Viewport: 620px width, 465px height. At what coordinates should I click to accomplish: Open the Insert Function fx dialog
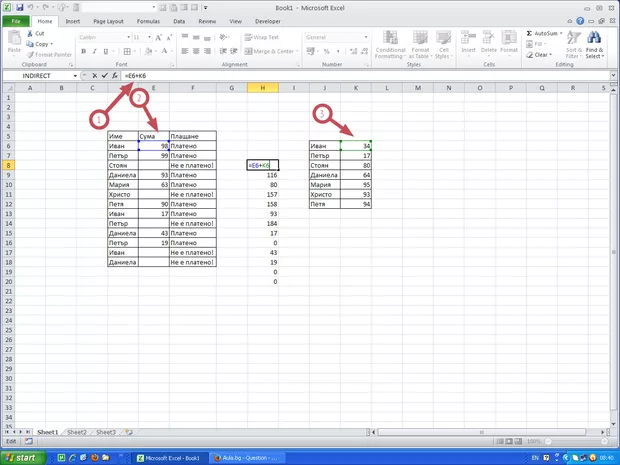pyautogui.click(x=115, y=75)
